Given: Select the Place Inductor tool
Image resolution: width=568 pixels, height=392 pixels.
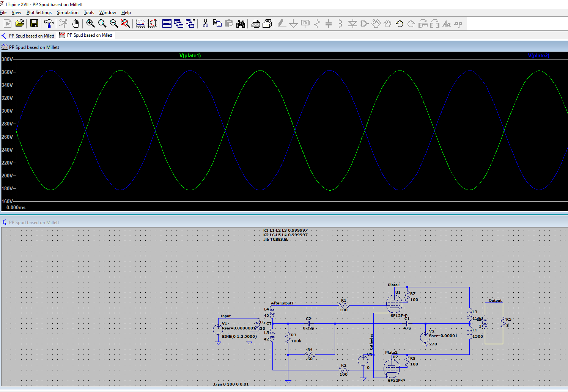Looking at the screenshot, I should [340, 24].
